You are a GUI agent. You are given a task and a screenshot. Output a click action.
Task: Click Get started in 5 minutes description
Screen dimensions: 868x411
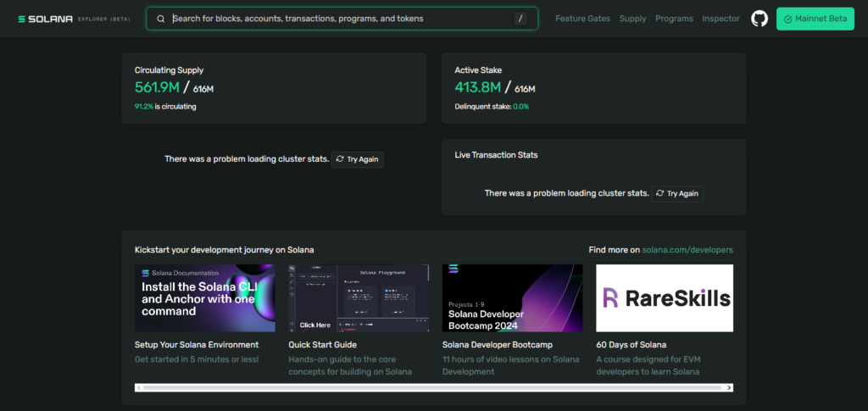[x=197, y=359]
